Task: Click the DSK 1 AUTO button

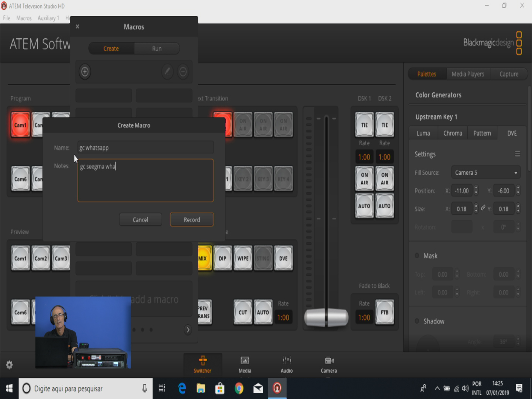Action: point(364,206)
